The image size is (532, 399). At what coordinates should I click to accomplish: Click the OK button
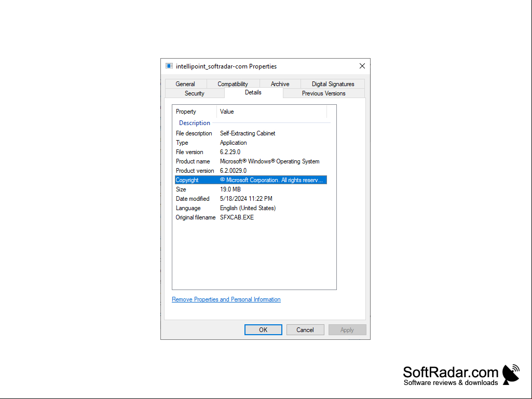click(263, 330)
